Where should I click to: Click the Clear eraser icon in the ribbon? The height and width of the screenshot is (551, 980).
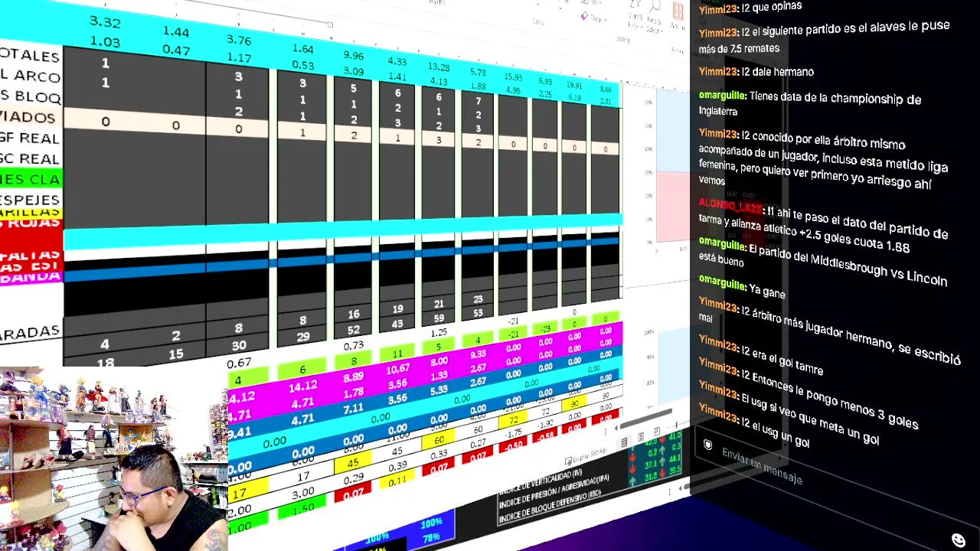[x=585, y=16]
